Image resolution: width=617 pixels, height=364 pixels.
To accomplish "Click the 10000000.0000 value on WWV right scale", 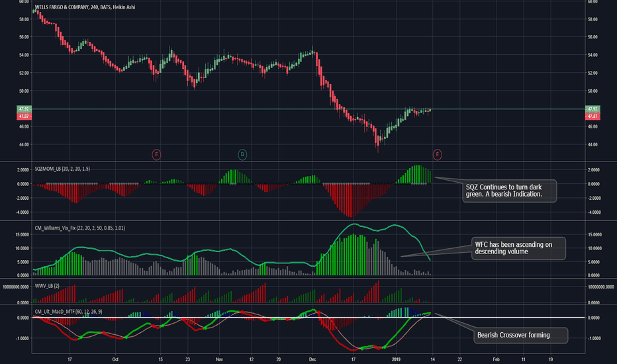I will [601, 287].
